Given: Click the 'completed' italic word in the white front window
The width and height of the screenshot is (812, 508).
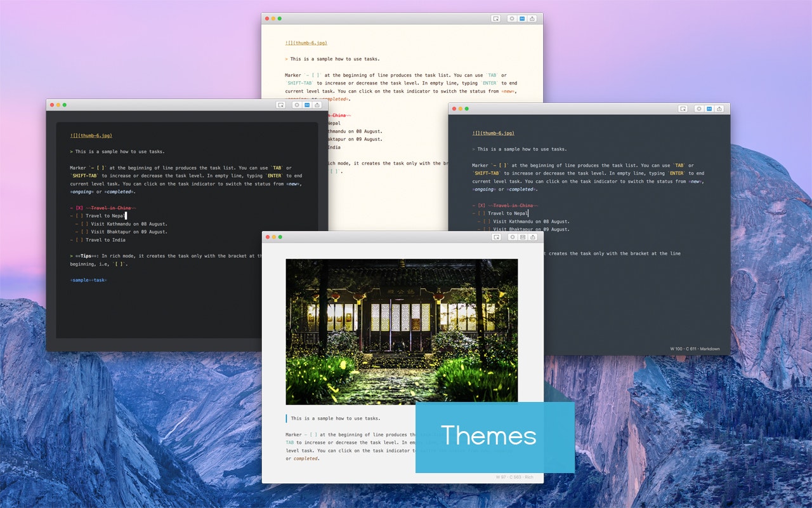Looking at the screenshot, I should click(305, 458).
